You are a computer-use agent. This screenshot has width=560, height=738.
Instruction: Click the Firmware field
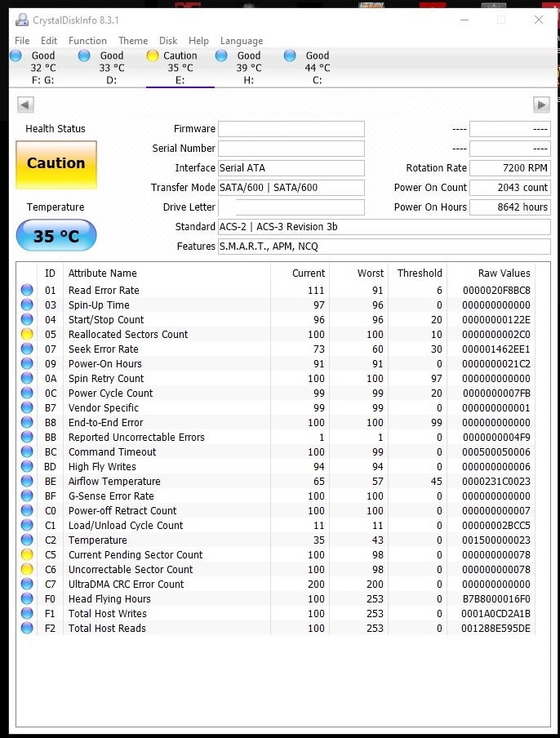(291, 129)
